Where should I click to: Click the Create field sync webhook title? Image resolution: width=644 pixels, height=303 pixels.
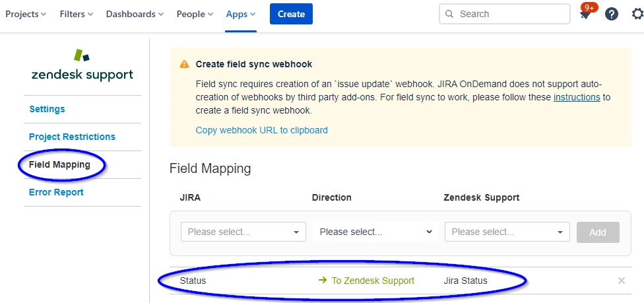pos(254,64)
